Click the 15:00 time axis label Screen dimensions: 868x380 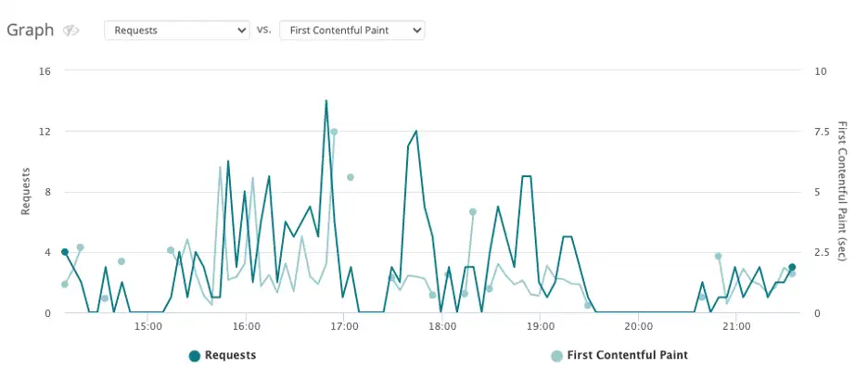(x=147, y=327)
